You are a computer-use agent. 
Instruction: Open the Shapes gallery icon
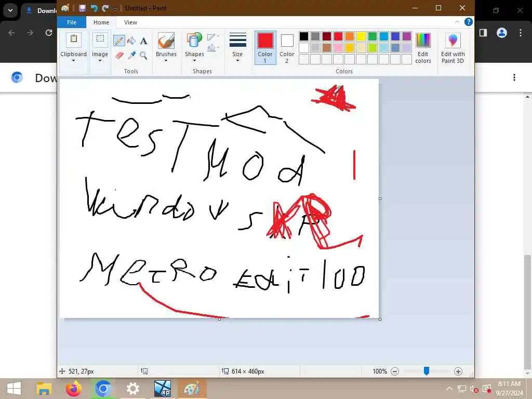pyautogui.click(x=194, y=41)
